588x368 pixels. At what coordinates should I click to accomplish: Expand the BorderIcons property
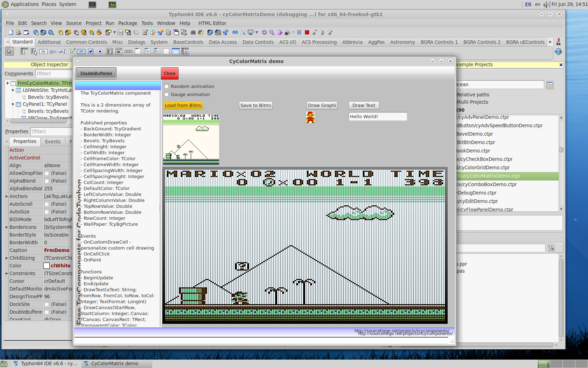point(7,227)
